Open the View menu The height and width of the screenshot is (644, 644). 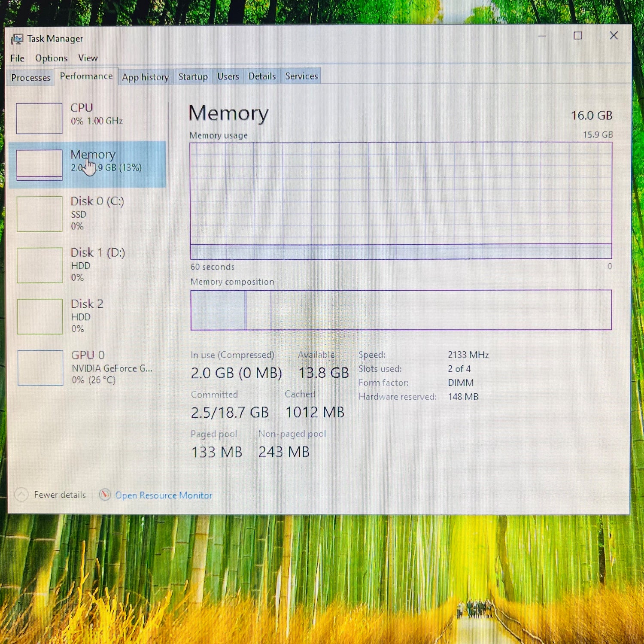[88, 58]
